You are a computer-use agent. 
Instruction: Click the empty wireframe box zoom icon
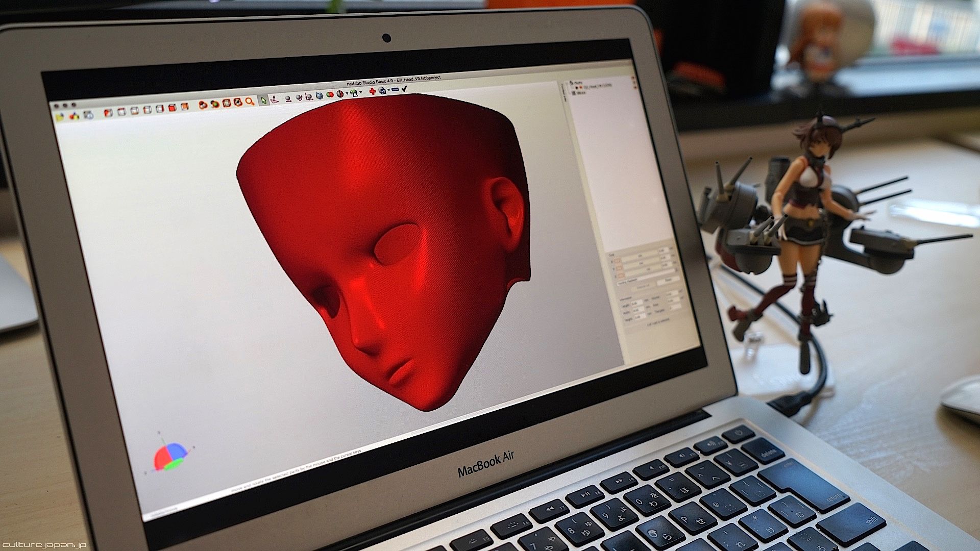coord(227,103)
